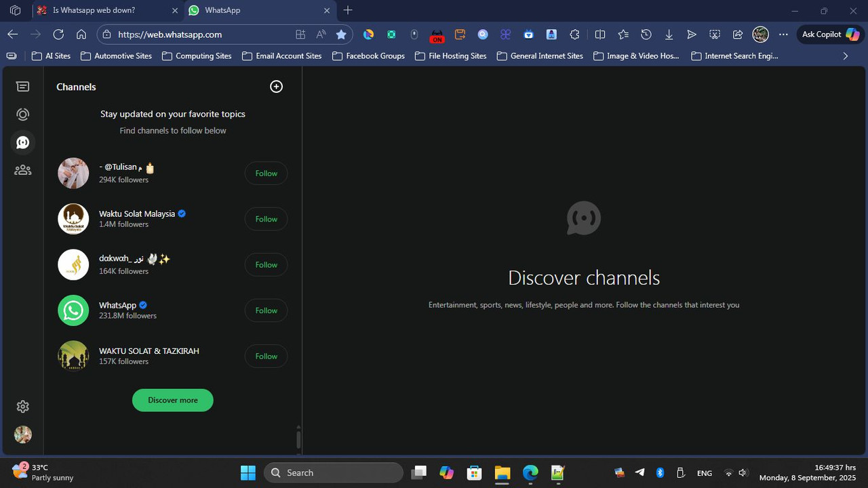Open the Windows Start menu
868x488 pixels.
click(x=248, y=472)
